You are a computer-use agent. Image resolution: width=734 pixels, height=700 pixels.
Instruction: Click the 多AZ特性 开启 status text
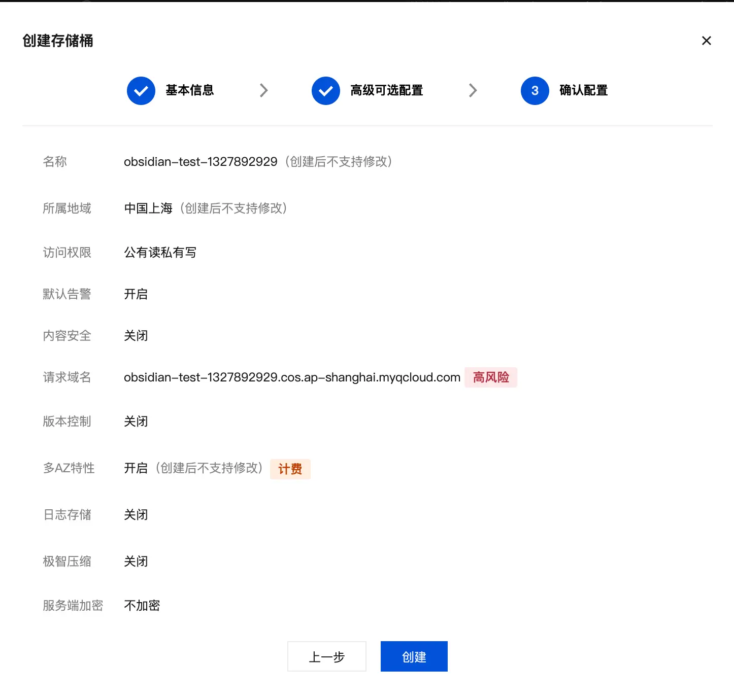(x=136, y=468)
